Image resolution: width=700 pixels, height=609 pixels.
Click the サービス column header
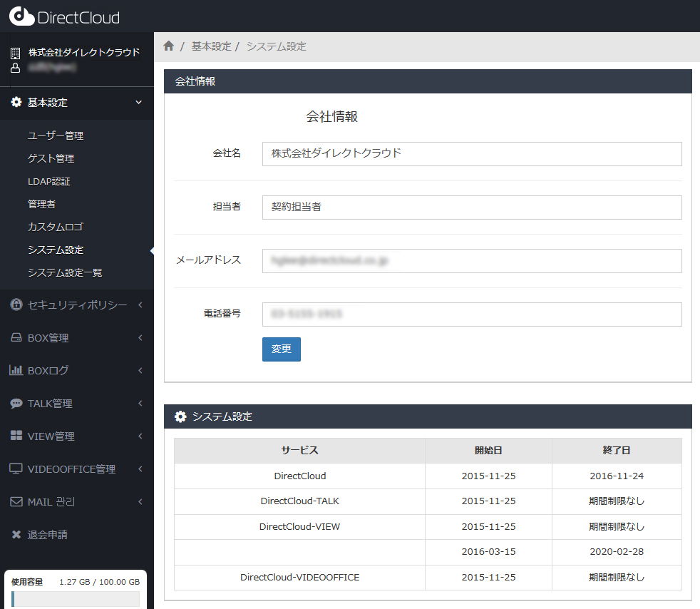coord(299,451)
